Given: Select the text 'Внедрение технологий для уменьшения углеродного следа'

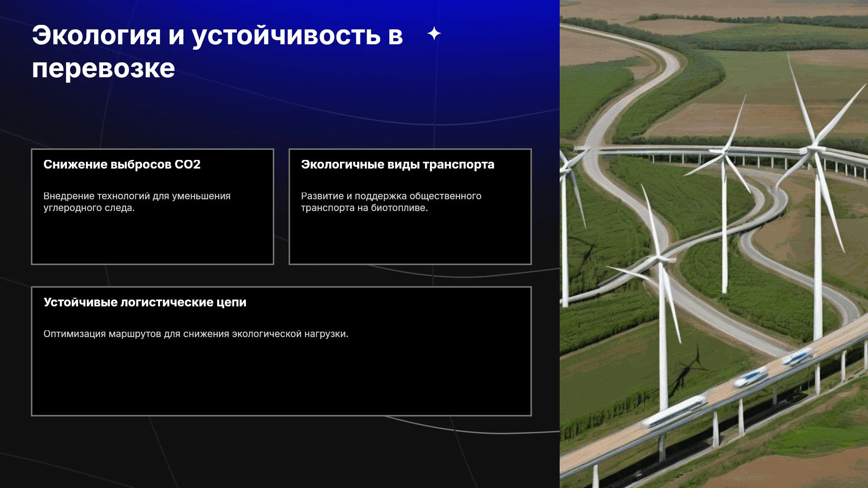Looking at the screenshot, I should (137, 202).
